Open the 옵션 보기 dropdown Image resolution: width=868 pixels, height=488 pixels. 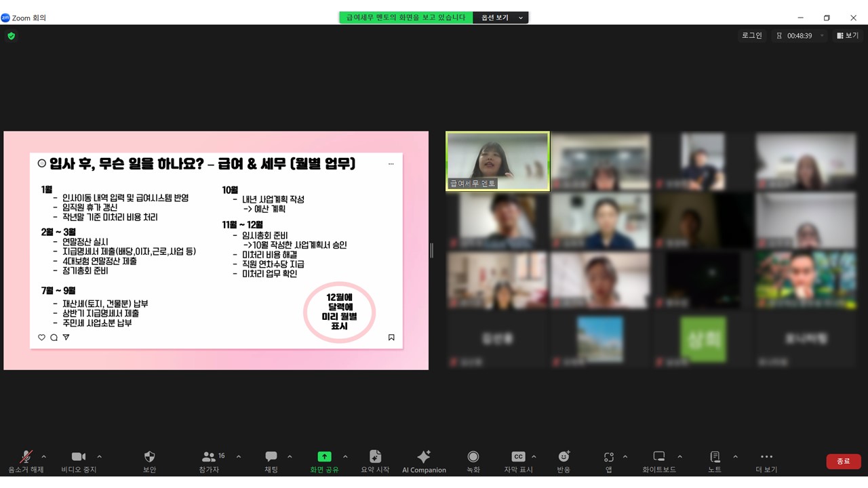(502, 18)
